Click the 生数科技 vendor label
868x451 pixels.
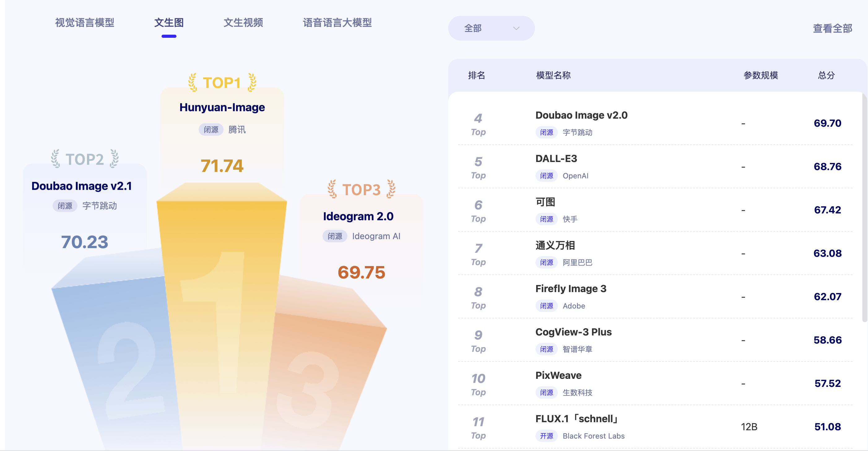(x=578, y=393)
